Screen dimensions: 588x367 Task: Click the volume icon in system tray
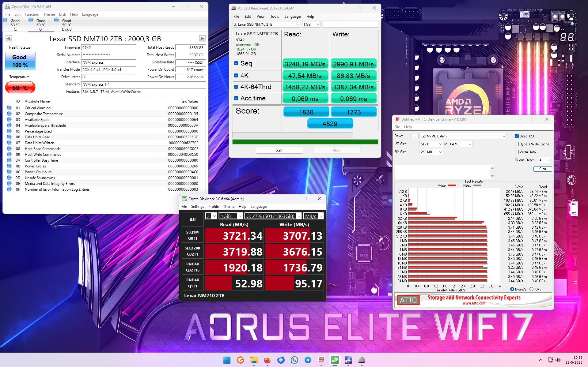[x=558, y=360]
